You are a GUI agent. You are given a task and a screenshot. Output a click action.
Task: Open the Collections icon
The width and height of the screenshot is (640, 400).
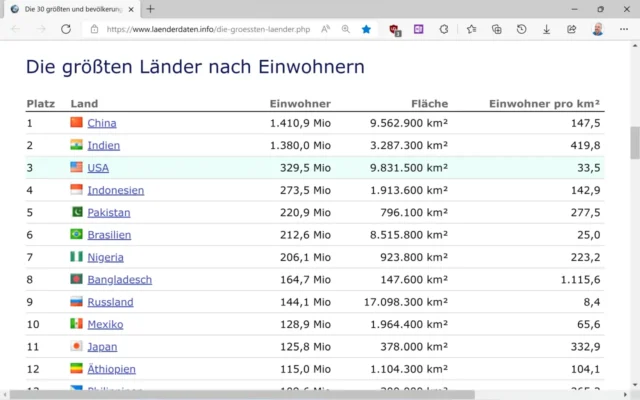coord(496,30)
